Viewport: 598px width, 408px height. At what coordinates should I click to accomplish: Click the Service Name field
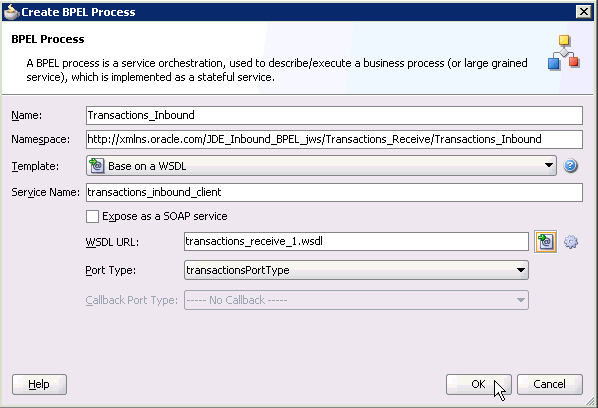pos(334,192)
